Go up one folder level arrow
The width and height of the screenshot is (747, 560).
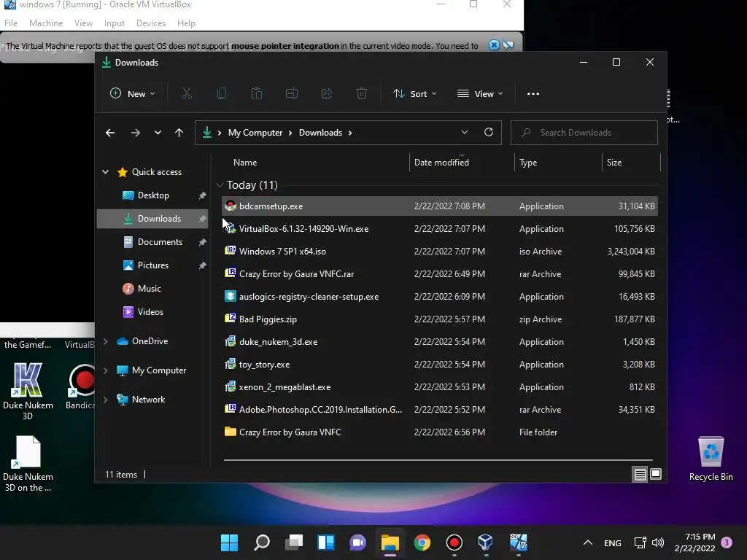[x=179, y=133]
